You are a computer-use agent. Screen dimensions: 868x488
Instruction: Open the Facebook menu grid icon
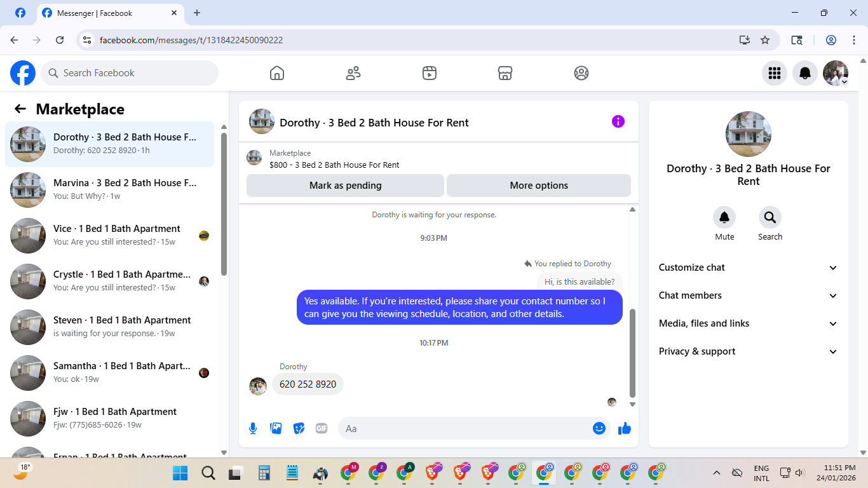click(x=775, y=73)
